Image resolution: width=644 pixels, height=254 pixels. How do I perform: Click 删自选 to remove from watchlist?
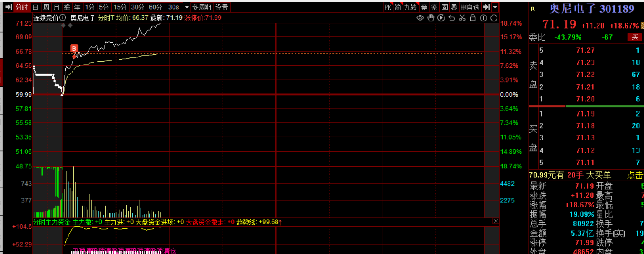pos(470,7)
